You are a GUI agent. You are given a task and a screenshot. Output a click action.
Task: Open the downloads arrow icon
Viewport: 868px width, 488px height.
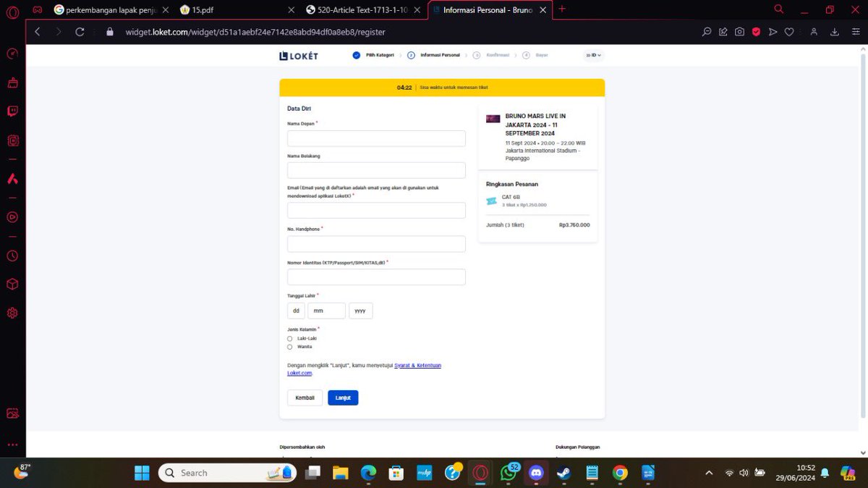(x=835, y=32)
